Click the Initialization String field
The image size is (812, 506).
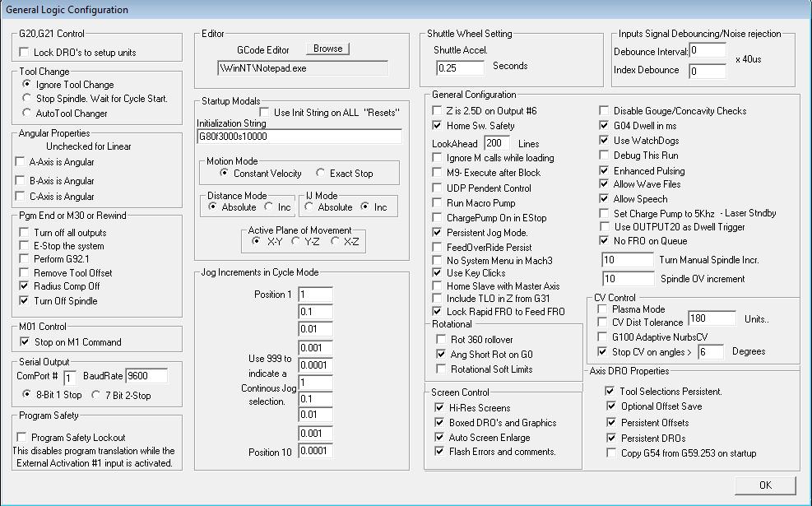299,137
